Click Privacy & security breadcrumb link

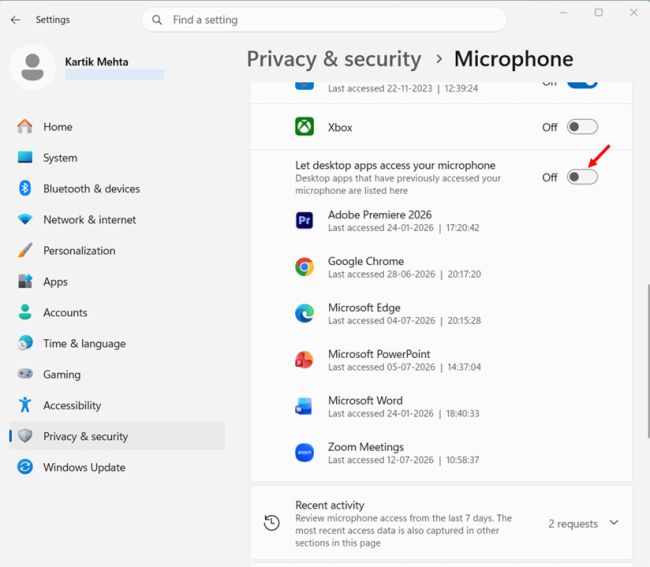[x=334, y=59]
